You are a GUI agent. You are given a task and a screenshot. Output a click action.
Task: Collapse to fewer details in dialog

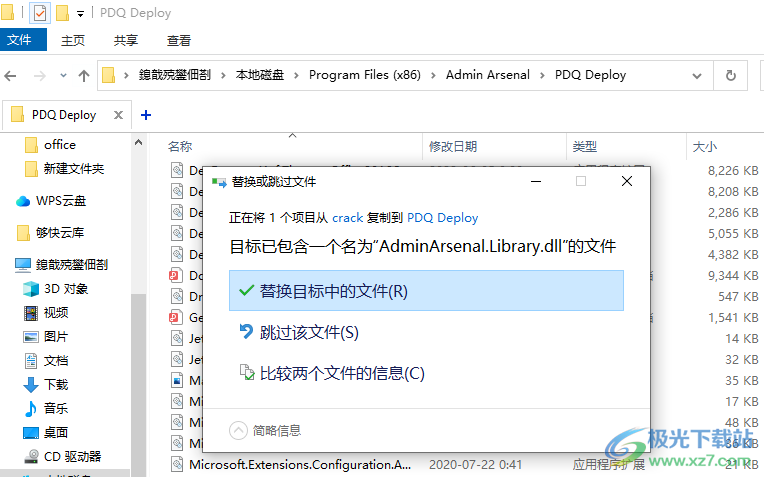tap(265, 430)
